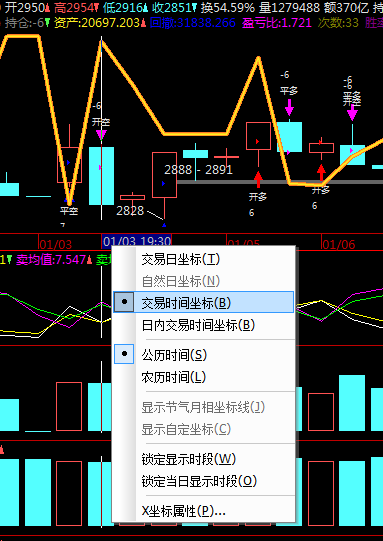Select 交易日坐标(T) menu entry
383x541 pixels.
tap(204, 259)
